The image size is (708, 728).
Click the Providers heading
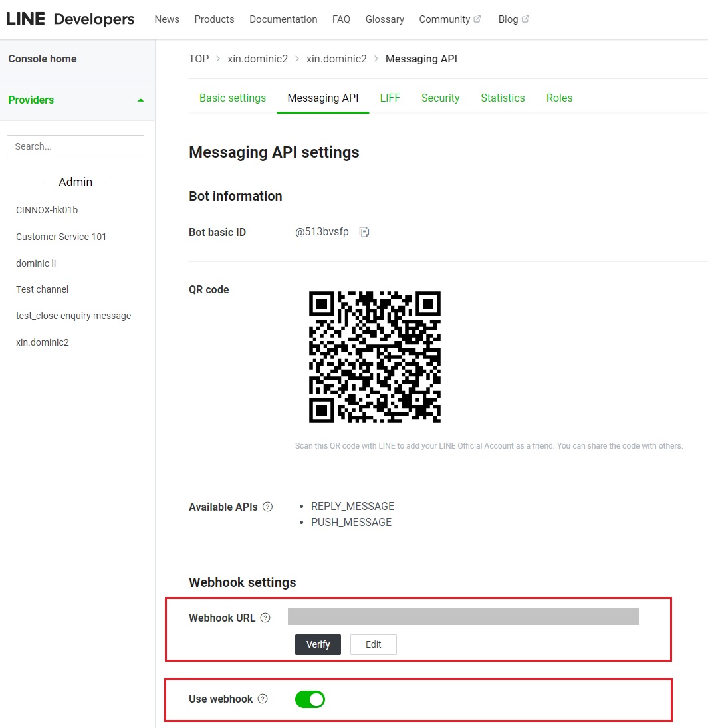31,100
